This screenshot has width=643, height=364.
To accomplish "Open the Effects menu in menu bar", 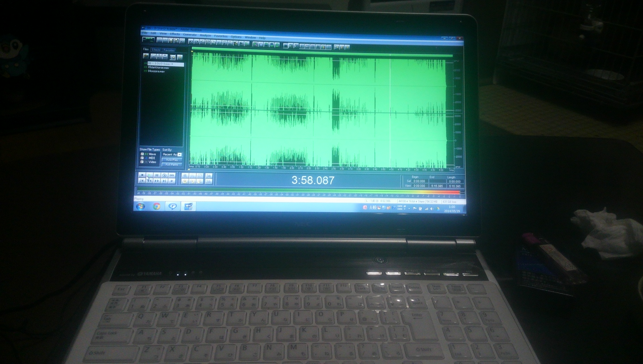I will (175, 34).
